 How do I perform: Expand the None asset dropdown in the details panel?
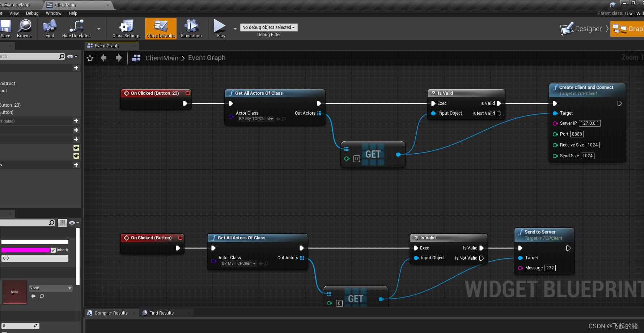tap(50, 288)
